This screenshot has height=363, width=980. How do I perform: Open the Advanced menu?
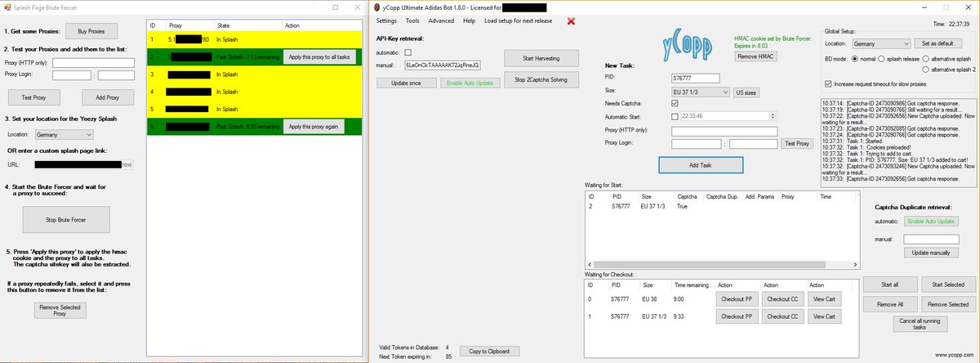pyautogui.click(x=441, y=20)
